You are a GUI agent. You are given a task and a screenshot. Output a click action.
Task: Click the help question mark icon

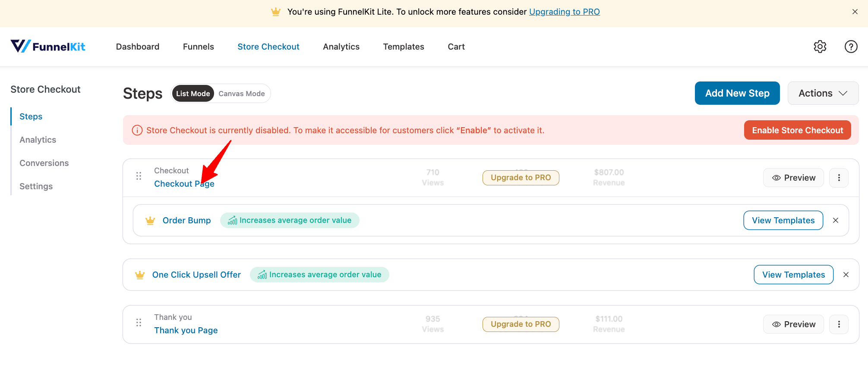(x=851, y=47)
